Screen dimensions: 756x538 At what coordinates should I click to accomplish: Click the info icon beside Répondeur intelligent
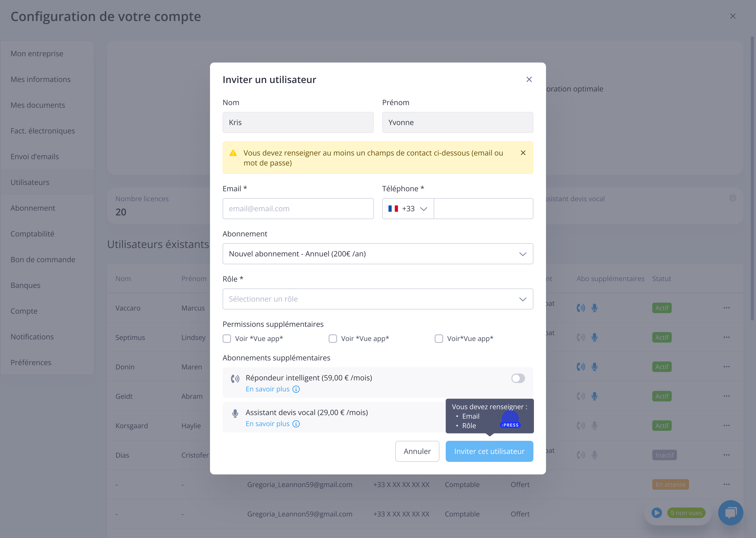(x=296, y=389)
